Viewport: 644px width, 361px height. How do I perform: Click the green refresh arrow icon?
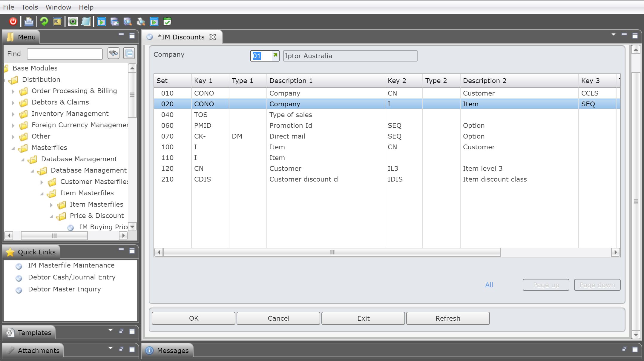[44, 21]
